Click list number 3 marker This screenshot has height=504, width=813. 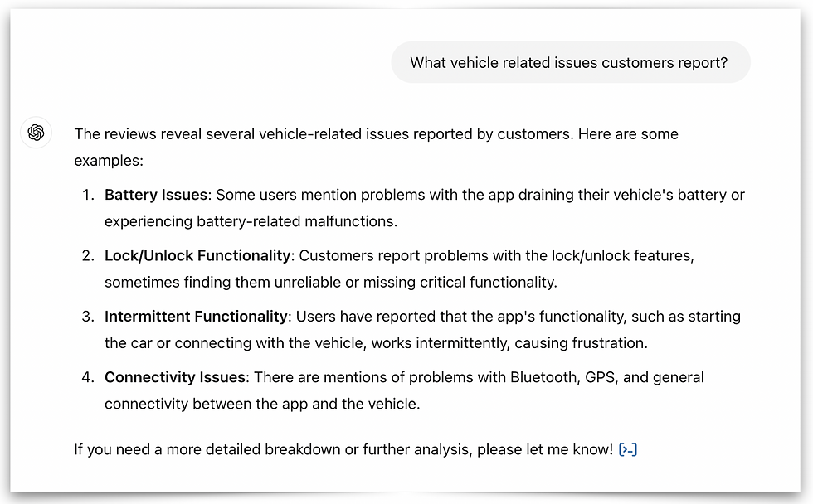click(88, 316)
